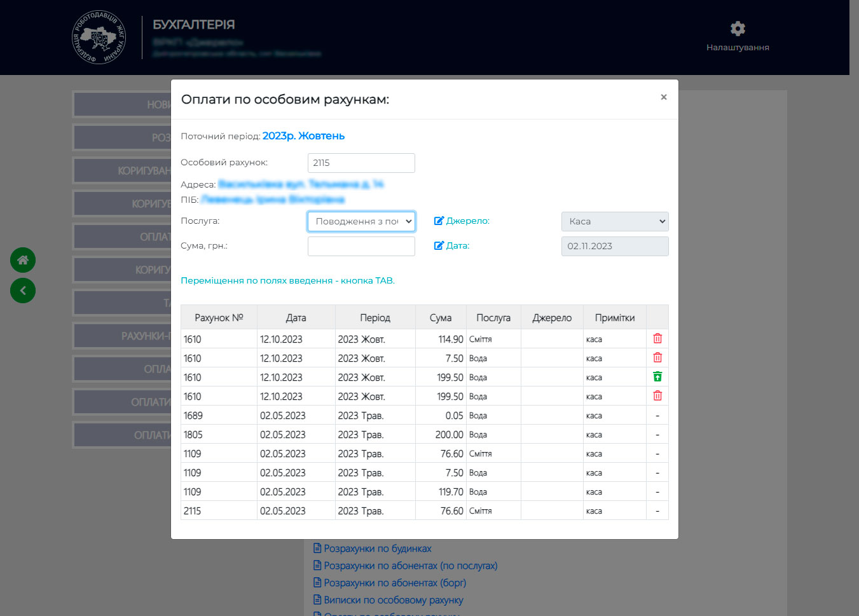The width and height of the screenshot is (859, 616).
Task: Click the green restore trash icon
Action: [657, 377]
